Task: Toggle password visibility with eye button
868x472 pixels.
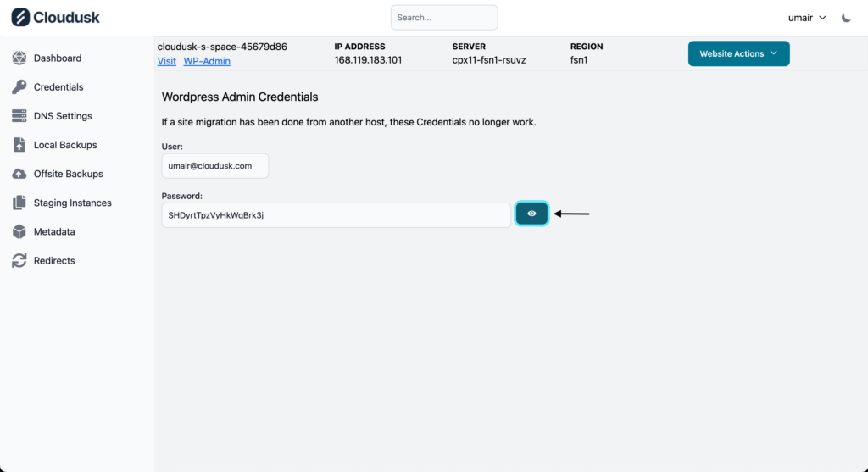Action: pyautogui.click(x=531, y=214)
